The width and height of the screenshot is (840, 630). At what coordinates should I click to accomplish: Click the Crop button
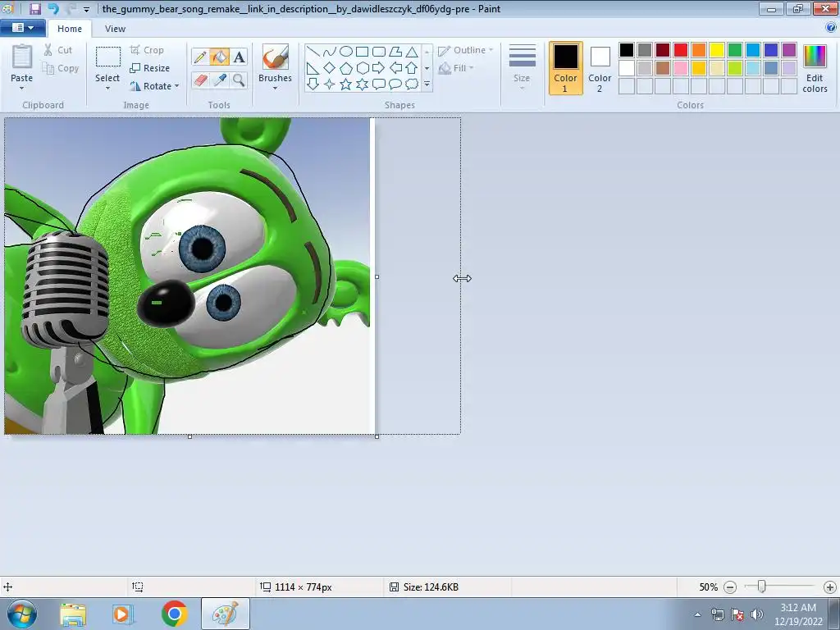tap(147, 50)
